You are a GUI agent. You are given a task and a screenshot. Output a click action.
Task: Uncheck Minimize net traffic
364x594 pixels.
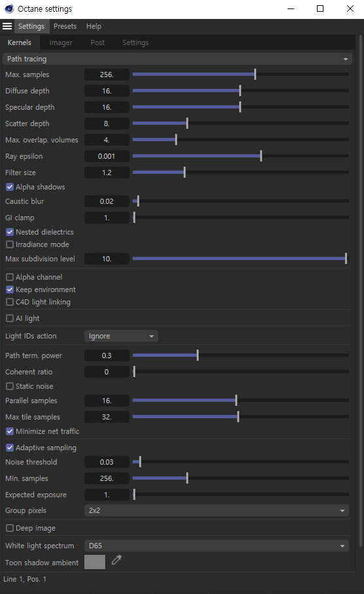click(x=10, y=431)
